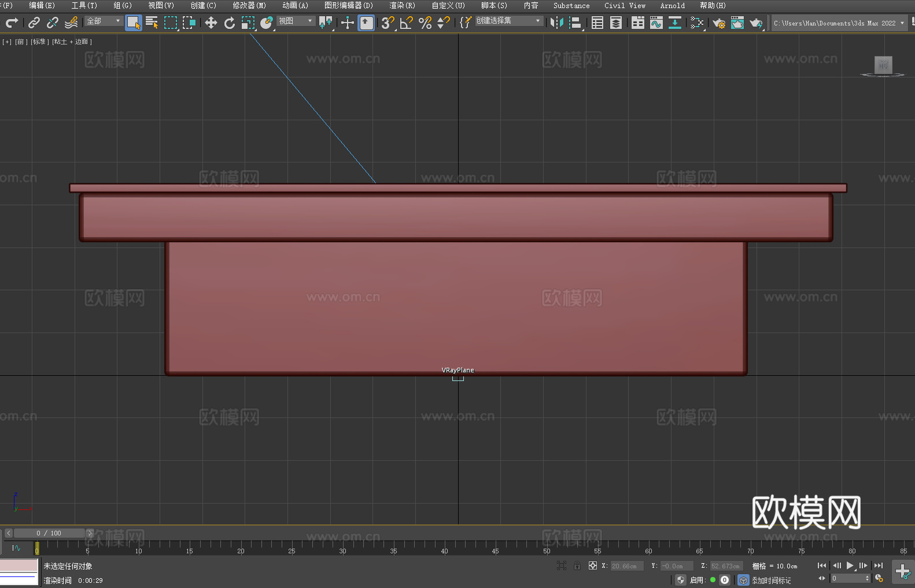Viewport: 915px width, 588px height.
Task: Open selection filter dropdown showing 全部
Action: (104, 21)
